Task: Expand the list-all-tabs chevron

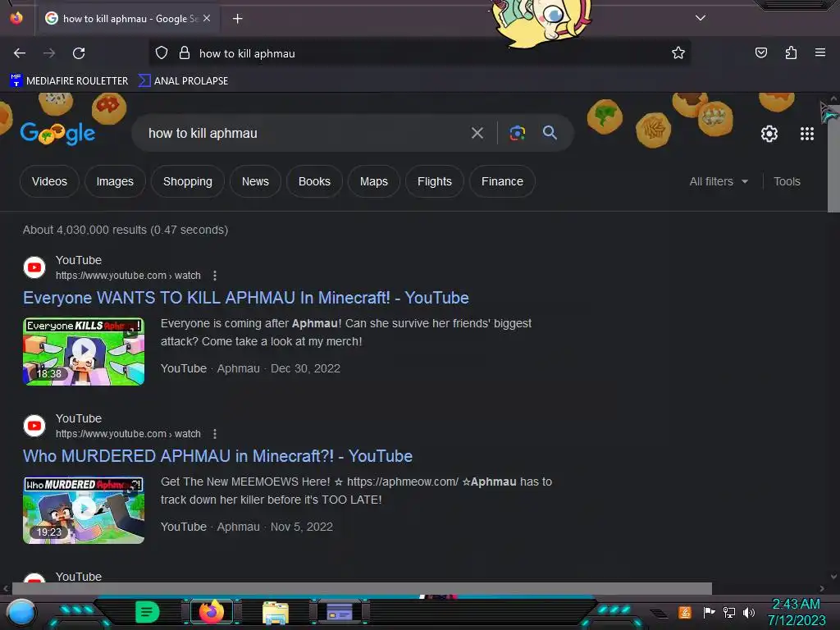Action: point(701,18)
